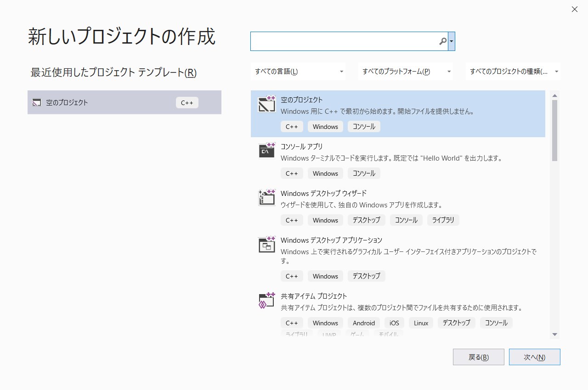Open the すべての言語 language filter dropdown
Viewport: 588px width, 390px height.
pyautogui.click(x=299, y=72)
